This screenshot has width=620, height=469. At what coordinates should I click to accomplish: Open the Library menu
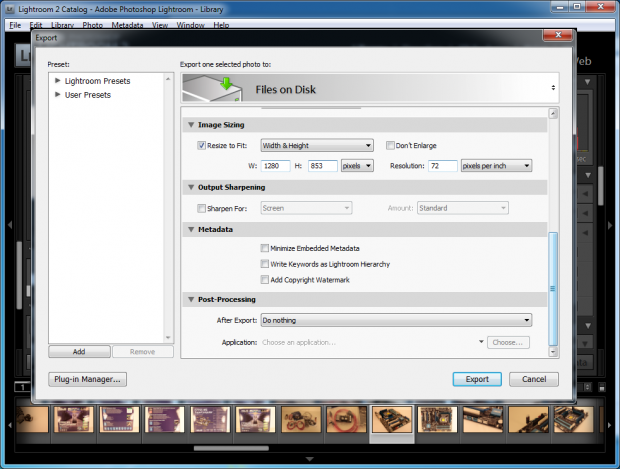point(62,25)
